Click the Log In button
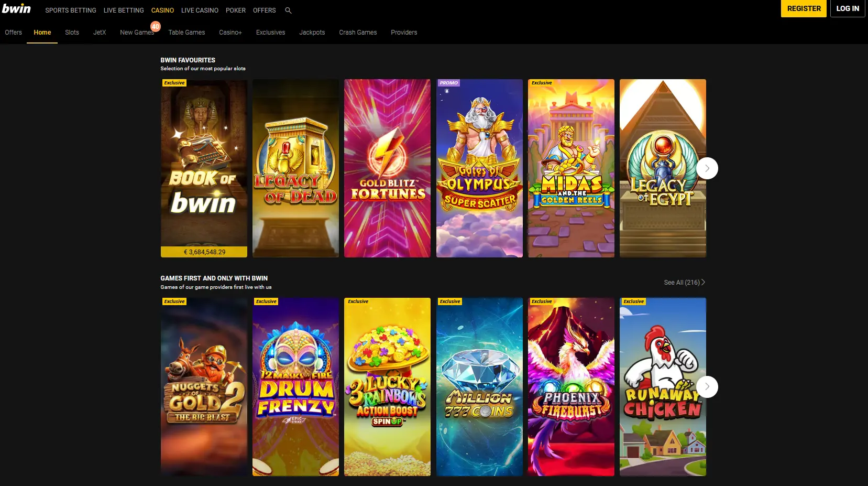 [x=848, y=9]
